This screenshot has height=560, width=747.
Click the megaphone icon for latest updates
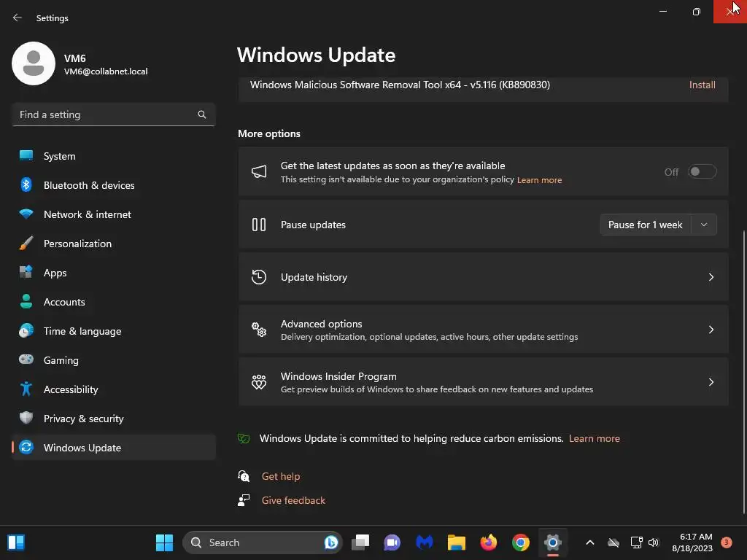[259, 172]
